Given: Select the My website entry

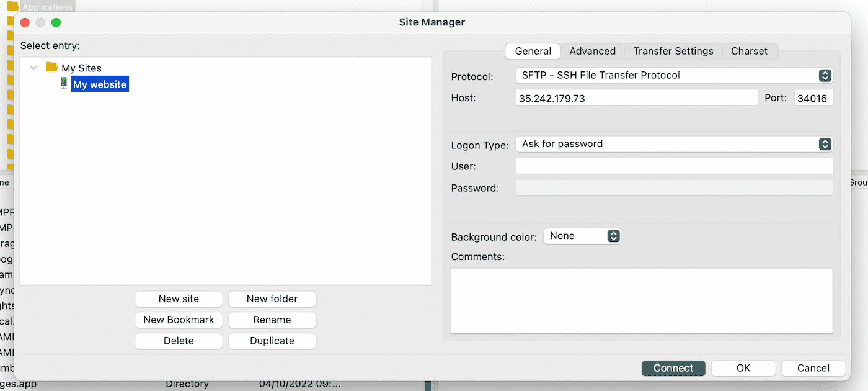Looking at the screenshot, I should [x=99, y=84].
